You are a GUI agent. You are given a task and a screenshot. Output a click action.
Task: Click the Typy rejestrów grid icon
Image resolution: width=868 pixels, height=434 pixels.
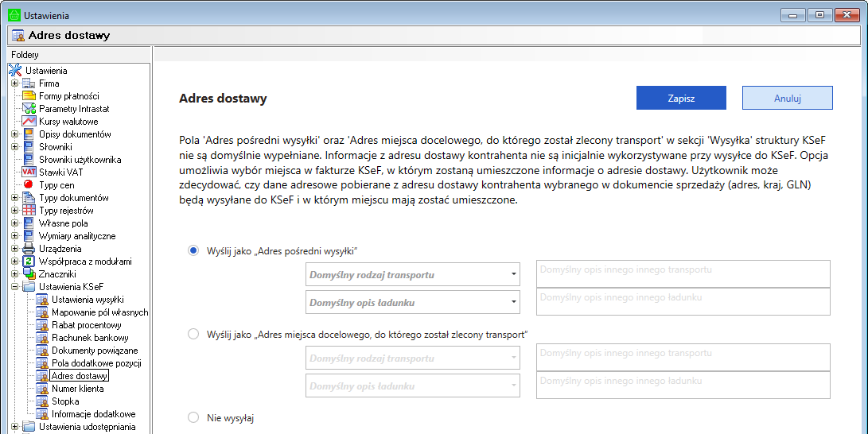point(29,210)
